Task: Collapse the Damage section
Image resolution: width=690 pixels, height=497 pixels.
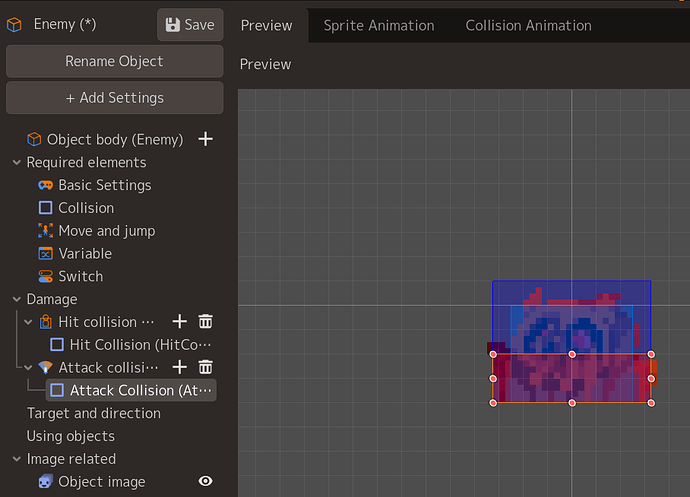Action: (x=17, y=299)
